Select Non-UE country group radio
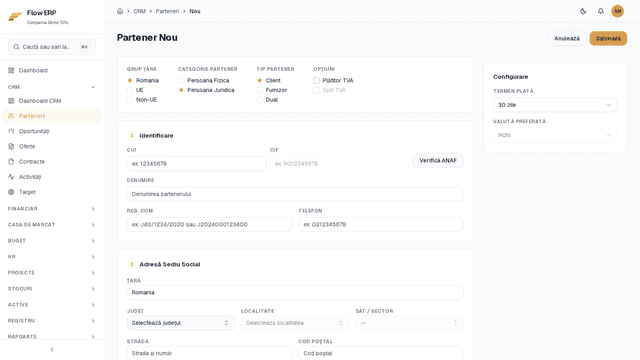Screen dimensions: 640x360 130,100
